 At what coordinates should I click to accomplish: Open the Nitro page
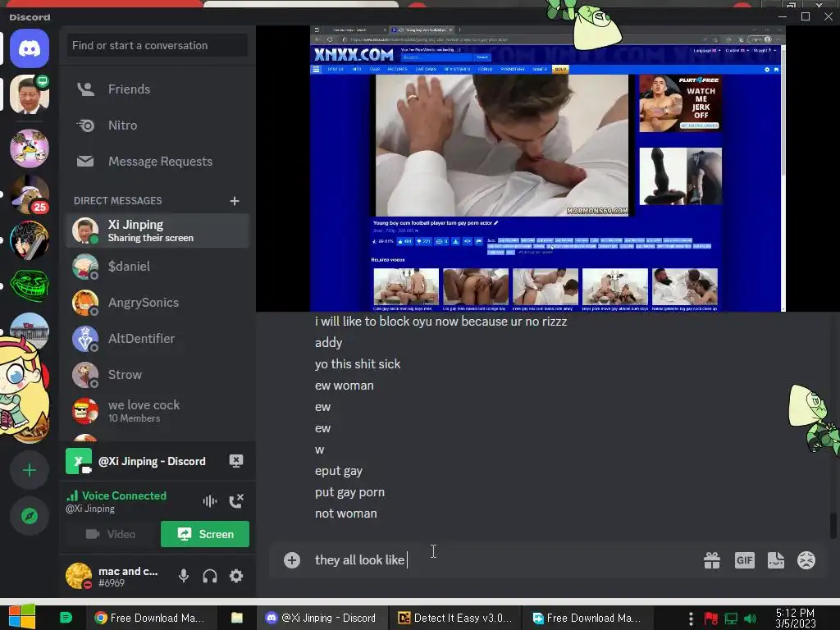click(157, 126)
